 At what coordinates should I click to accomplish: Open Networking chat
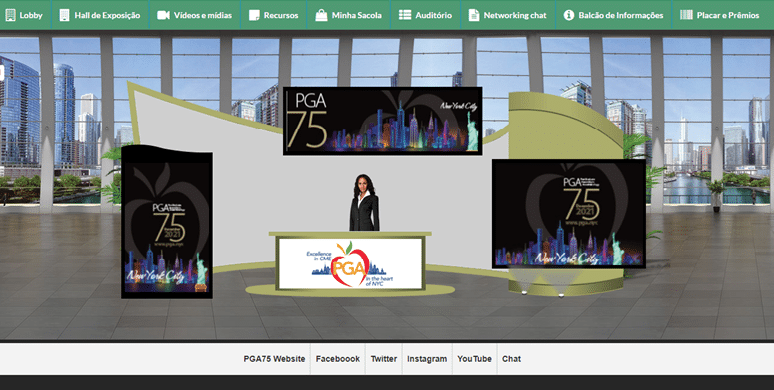[x=508, y=15]
